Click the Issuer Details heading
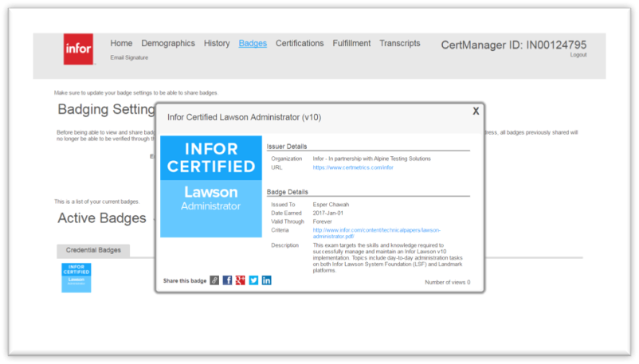 click(287, 147)
